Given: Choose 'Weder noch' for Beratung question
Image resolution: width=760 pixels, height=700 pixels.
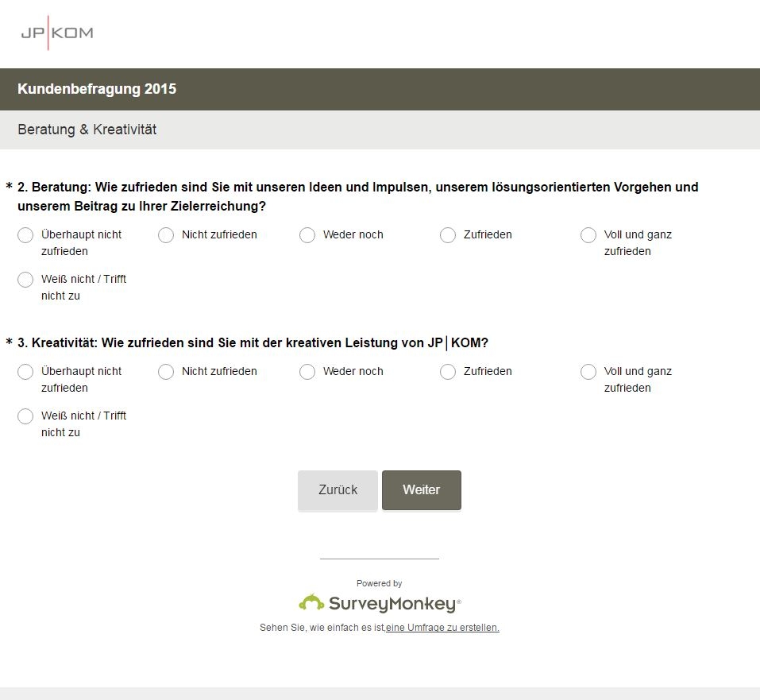Looking at the screenshot, I should coord(307,235).
